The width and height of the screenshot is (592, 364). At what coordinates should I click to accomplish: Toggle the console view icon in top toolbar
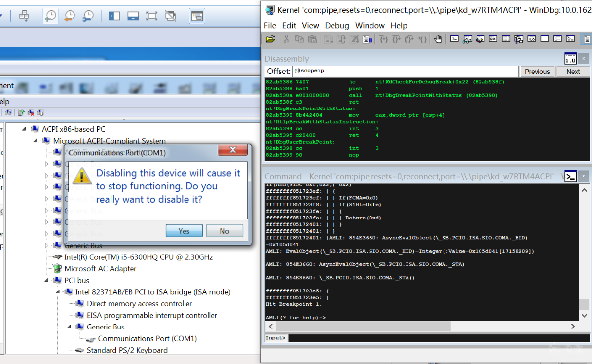tap(197, 16)
